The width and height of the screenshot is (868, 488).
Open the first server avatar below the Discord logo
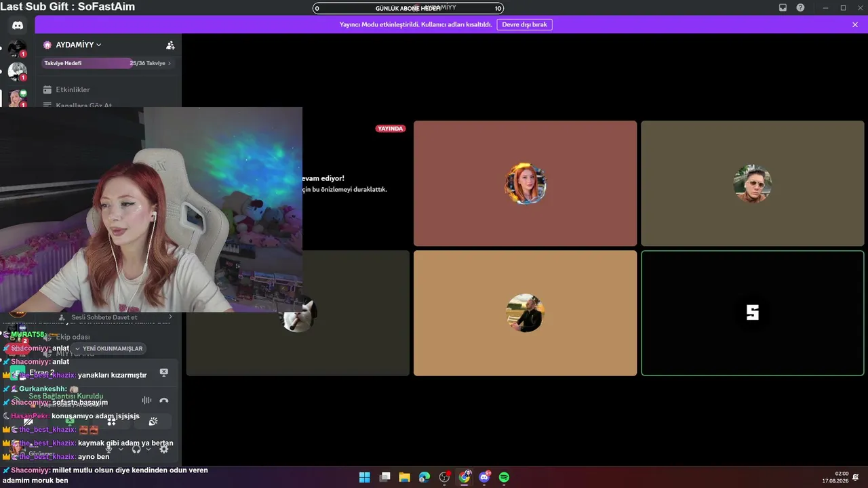pyautogui.click(x=17, y=49)
